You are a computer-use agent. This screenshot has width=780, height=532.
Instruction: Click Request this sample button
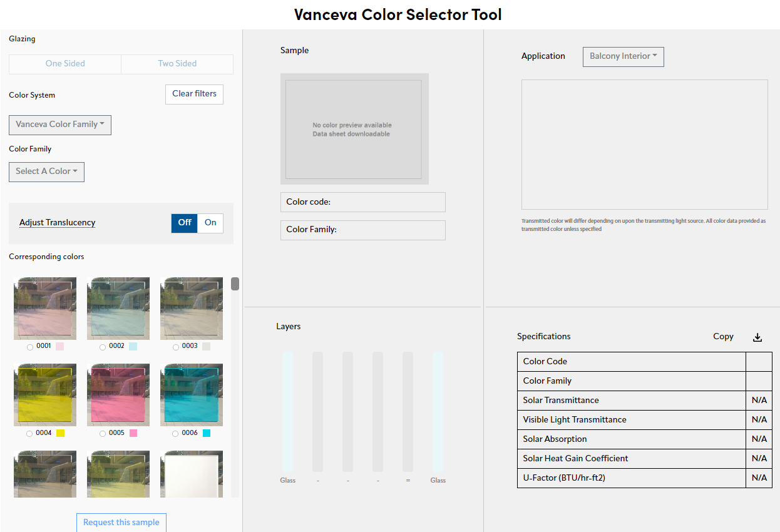pyautogui.click(x=121, y=523)
